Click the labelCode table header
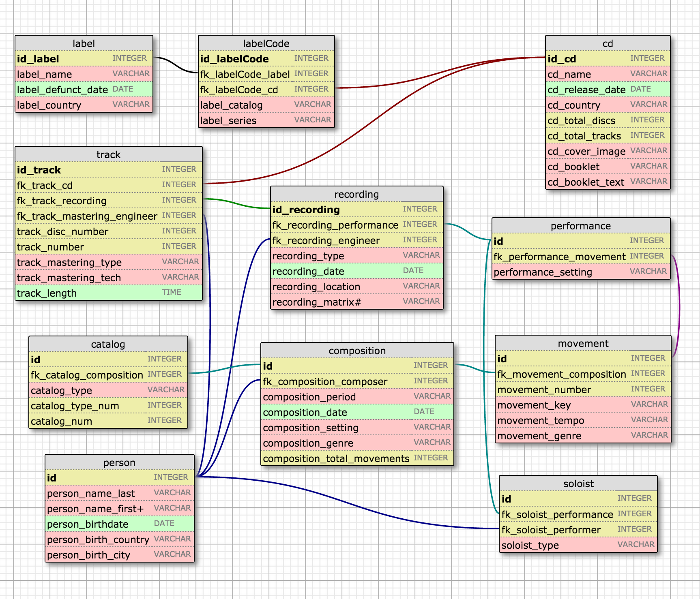Viewport: 700px width, 599px height. [266, 43]
